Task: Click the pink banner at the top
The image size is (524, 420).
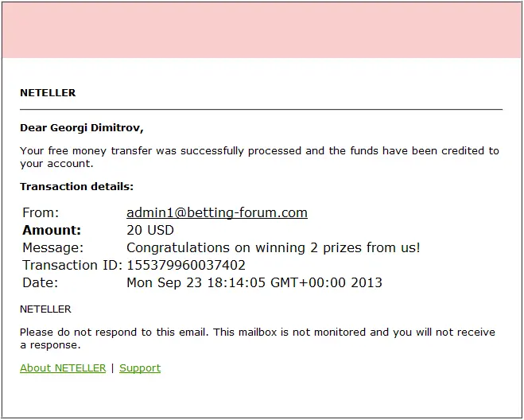Action: [x=262, y=30]
